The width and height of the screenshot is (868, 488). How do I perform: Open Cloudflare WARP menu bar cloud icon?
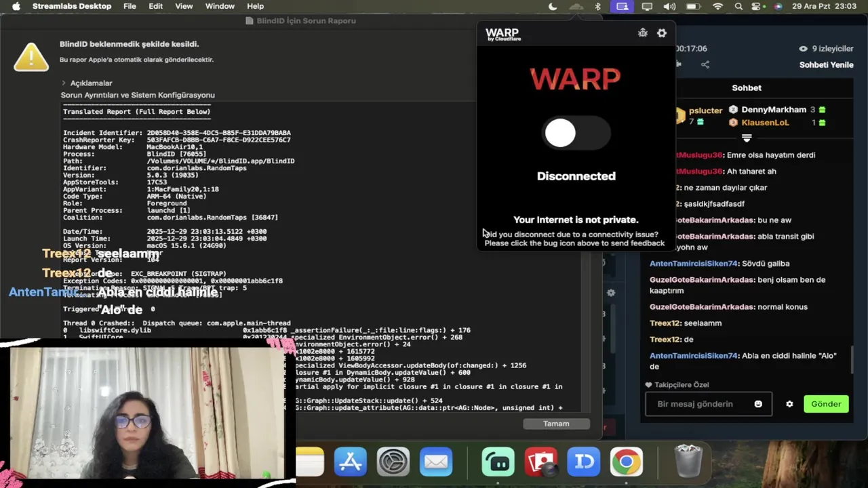(x=576, y=7)
